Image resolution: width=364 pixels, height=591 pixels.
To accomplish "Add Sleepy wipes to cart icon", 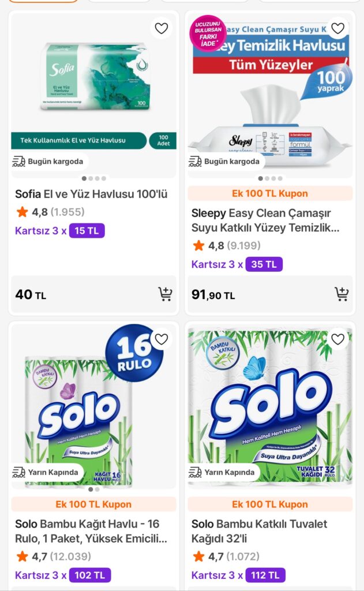I will point(342,294).
